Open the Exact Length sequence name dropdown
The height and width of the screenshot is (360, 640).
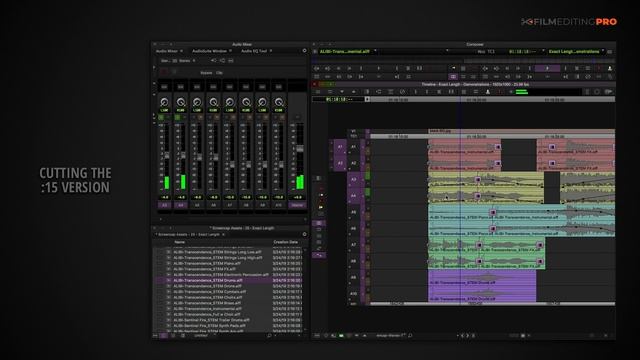click(x=602, y=51)
